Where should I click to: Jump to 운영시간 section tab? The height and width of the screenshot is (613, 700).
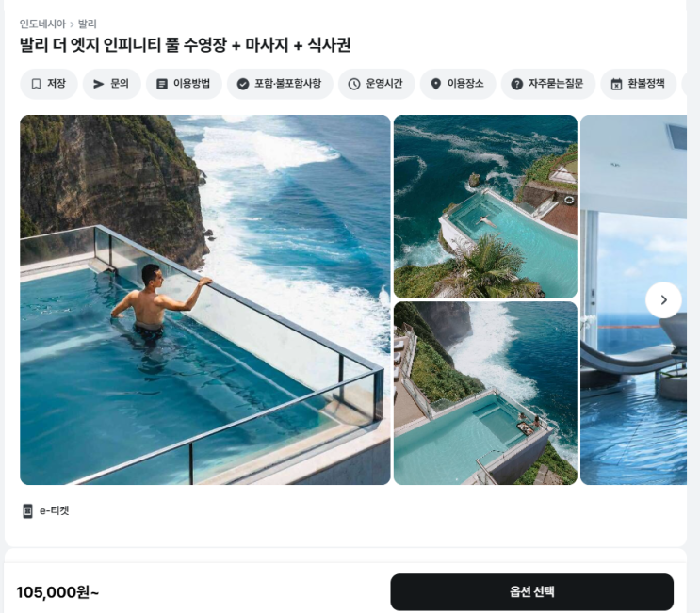376,84
